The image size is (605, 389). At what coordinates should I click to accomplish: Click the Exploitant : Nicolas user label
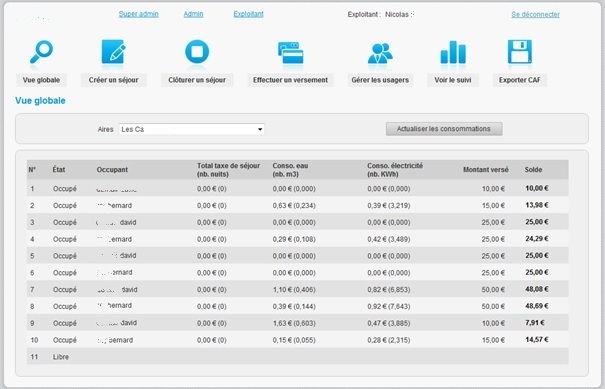[x=380, y=14]
